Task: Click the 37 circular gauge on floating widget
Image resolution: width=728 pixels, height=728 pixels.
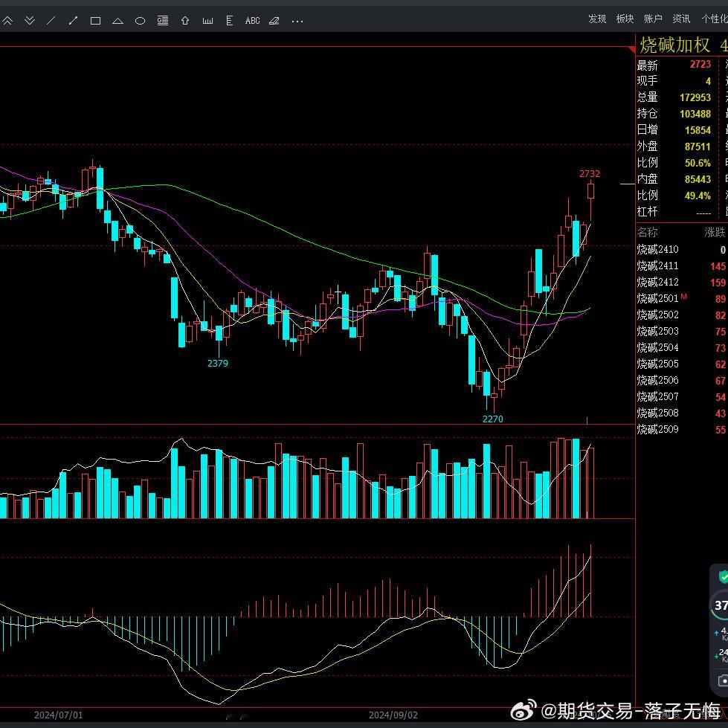Action: (720, 605)
